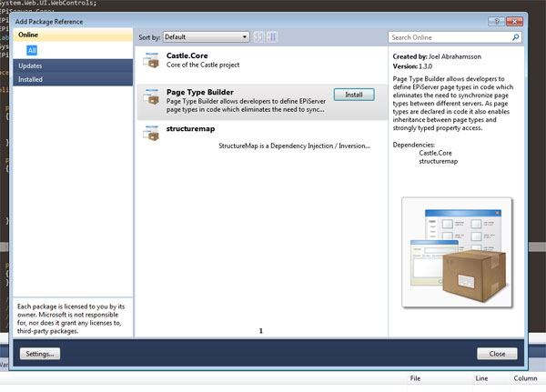The height and width of the screenshot is (392, 546).
Task: Click the structuremap dependency text
Action: [438, 161]
